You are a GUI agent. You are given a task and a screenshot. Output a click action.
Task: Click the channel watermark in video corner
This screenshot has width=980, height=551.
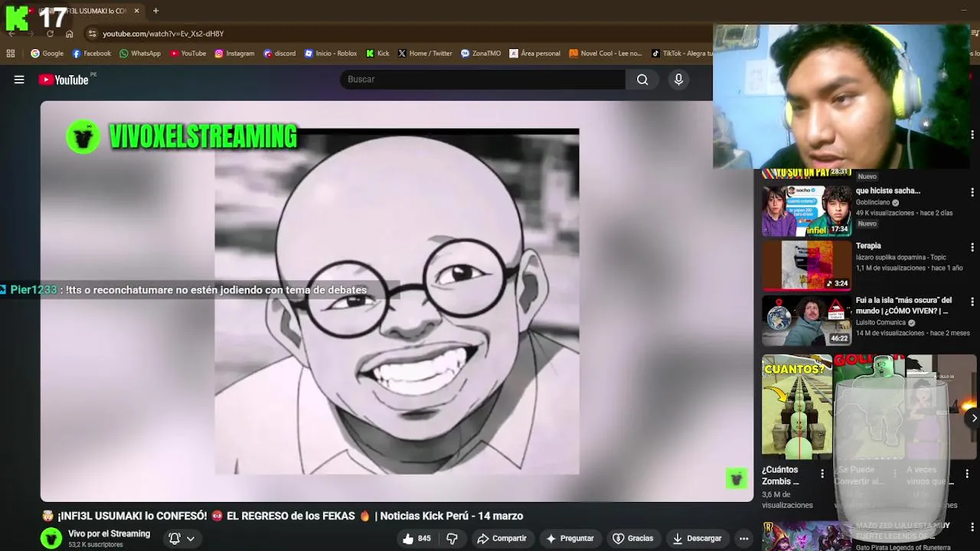tap(736, 479)
